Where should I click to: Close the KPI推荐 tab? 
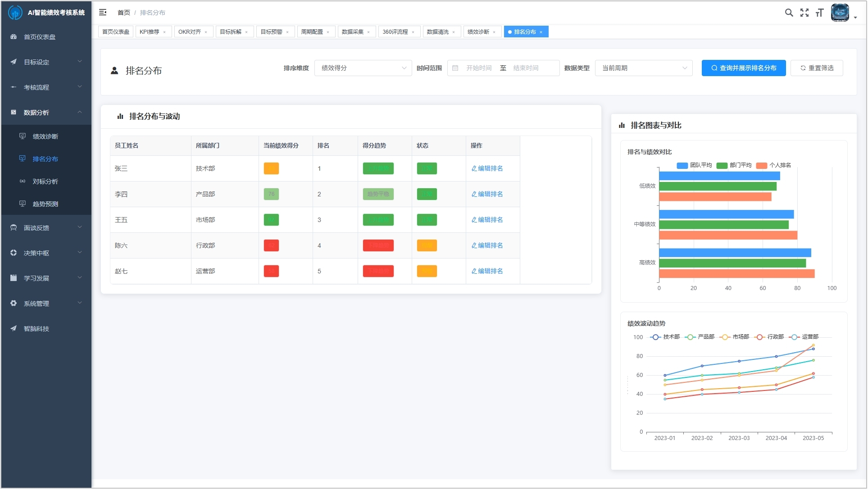(164, 32)
